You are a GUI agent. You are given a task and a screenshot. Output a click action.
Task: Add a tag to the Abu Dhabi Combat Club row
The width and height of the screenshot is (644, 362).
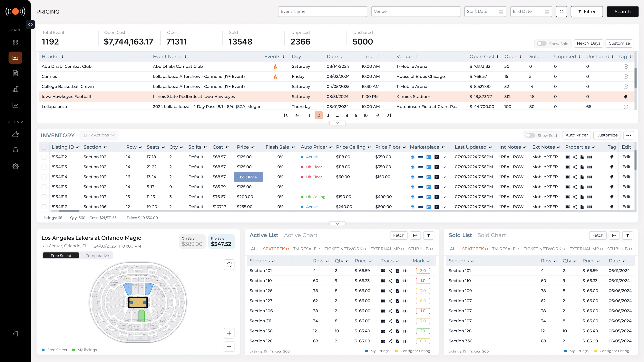pyautogui.click(x=626, y=66)
